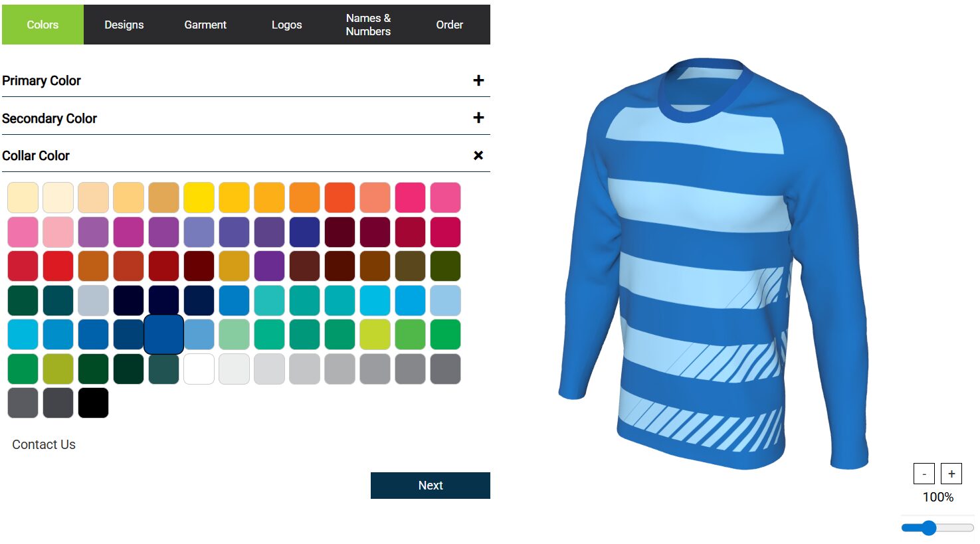The image size is (980, 544).
Task: Open the Names & Numbers tab
Action: 368,25
